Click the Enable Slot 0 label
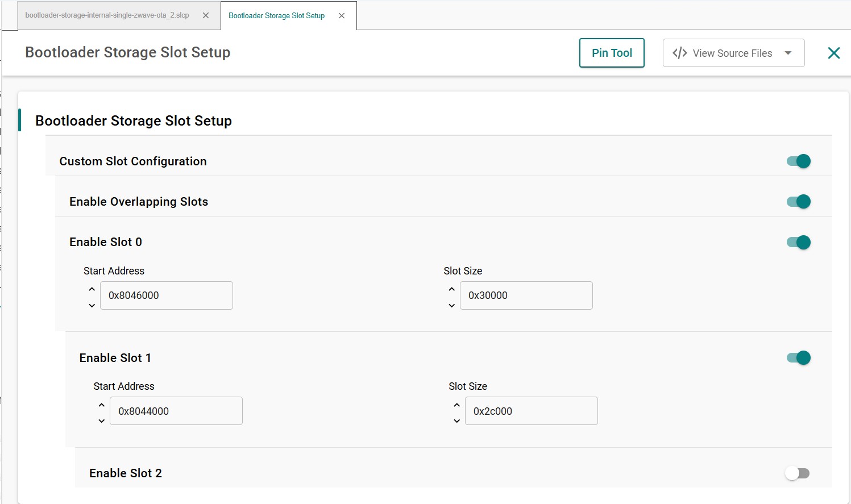The width and height of the screenshot is (851, 504). coord(106,242)
